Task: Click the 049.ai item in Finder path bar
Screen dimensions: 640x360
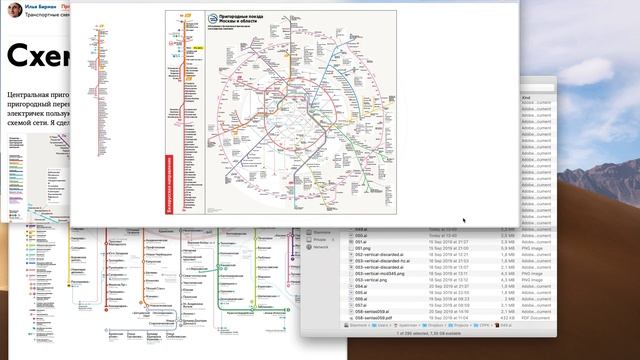Action: pyautogui.click(x=503, y=325)
